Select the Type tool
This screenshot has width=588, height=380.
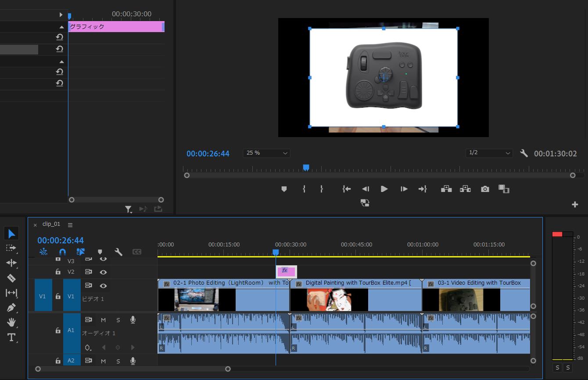tap(11, 337)
